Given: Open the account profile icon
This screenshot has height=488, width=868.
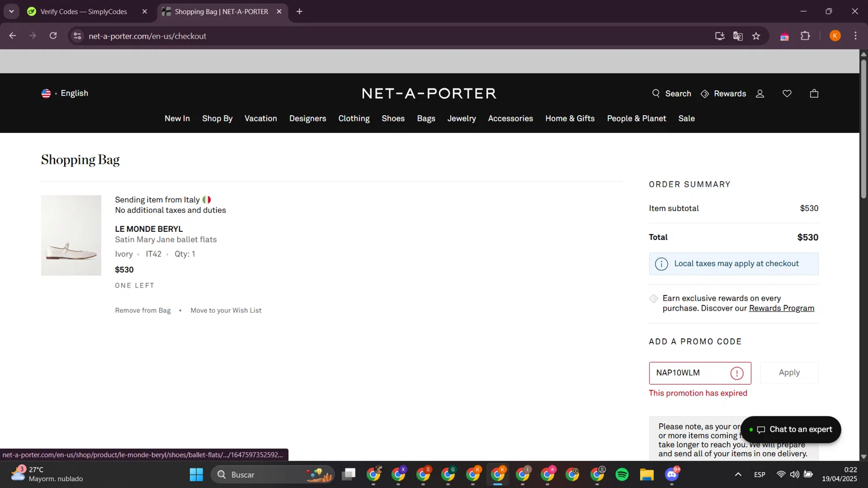Looking at the screenshot, I should click(760, 94).
